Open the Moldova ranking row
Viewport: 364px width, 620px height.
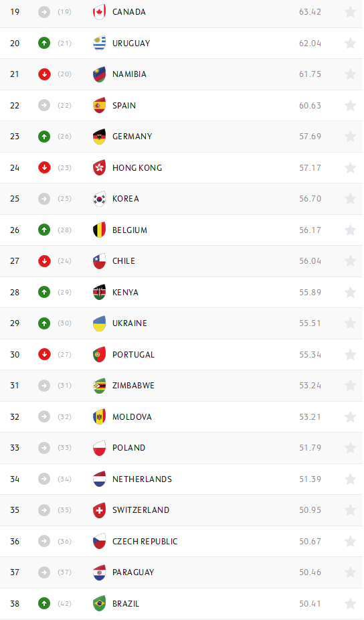tap(182, 416)
